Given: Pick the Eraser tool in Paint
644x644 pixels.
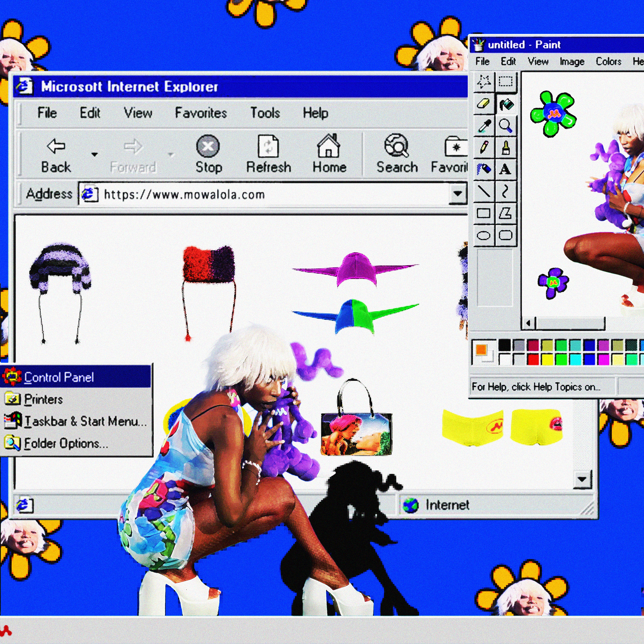Looking at the screenshot, I should coord(484,104).
